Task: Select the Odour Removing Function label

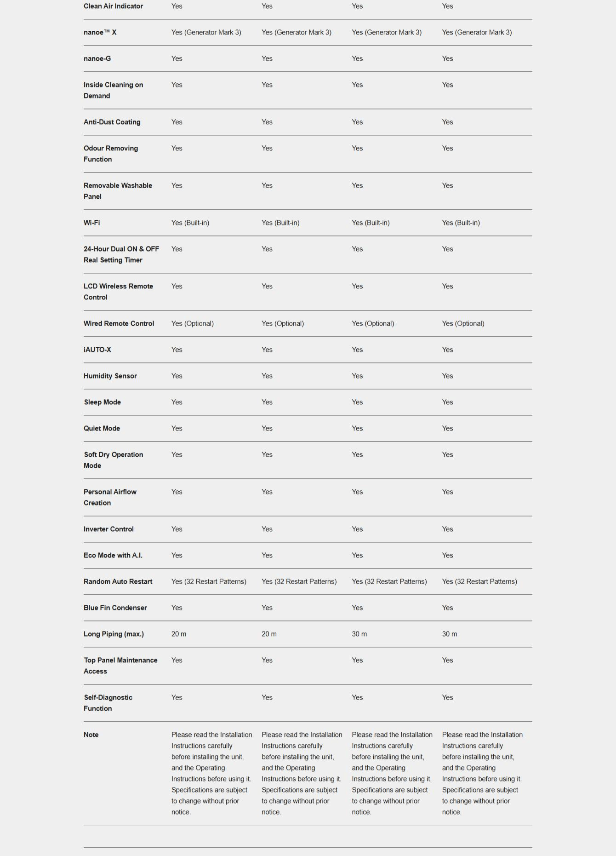Action: (x=110, y=154)
